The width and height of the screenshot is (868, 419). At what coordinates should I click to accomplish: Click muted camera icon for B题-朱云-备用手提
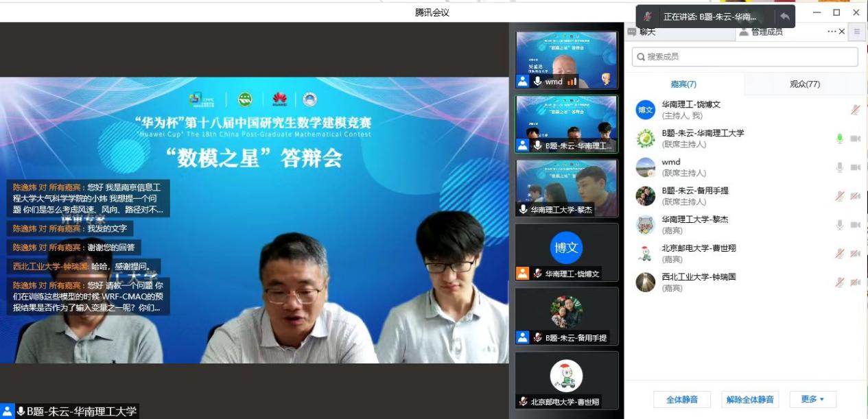click(855, 196)
